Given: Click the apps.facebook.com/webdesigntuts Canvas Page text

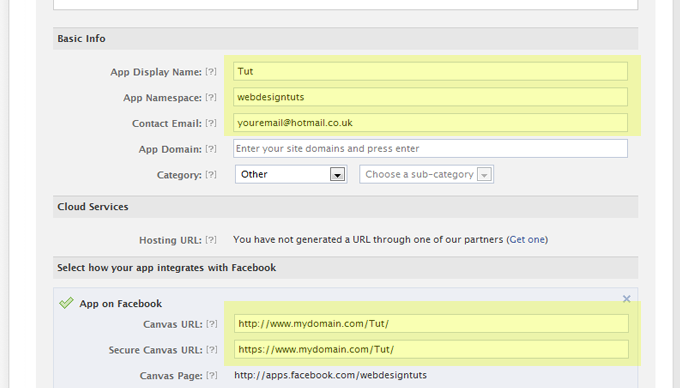Looking at the screenshot, I should point(330,375).
